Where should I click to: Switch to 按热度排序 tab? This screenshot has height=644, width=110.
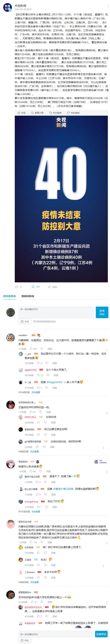point(10,296)
